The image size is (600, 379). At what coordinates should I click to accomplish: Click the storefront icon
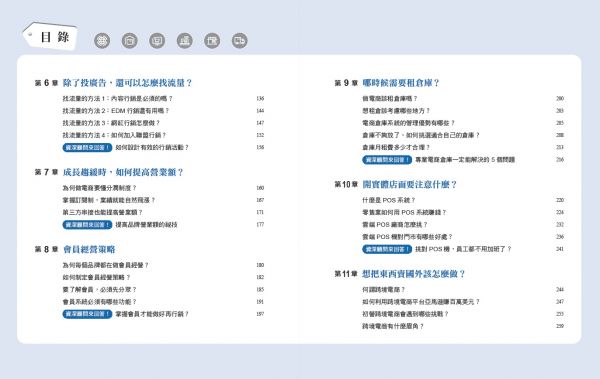[212, 40]
